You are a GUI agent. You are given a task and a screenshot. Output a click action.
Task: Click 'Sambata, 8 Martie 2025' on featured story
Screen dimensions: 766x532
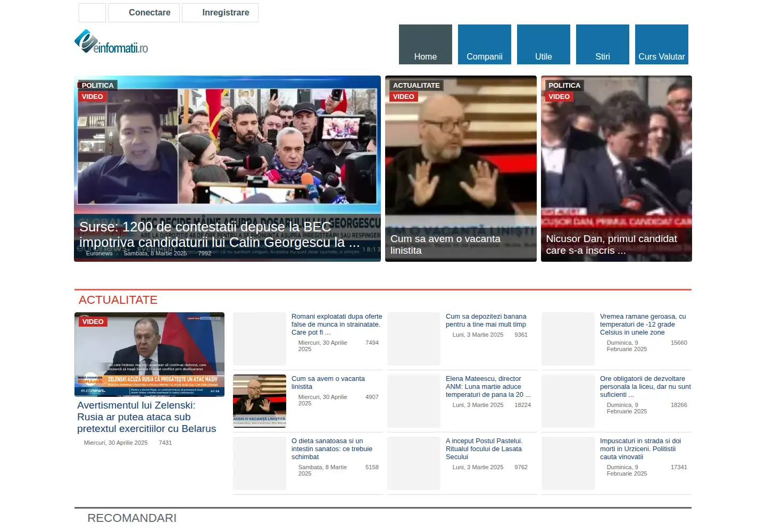(x=155, y=253)
